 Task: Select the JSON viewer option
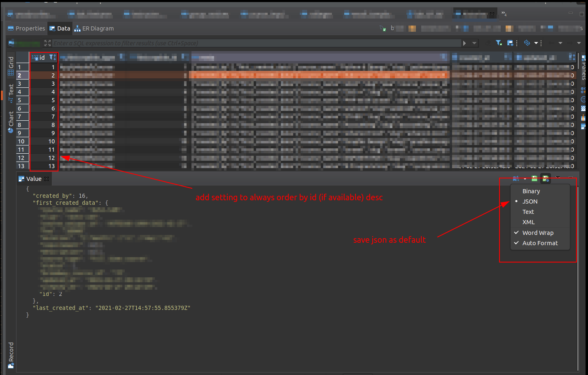tap(540, 202)
